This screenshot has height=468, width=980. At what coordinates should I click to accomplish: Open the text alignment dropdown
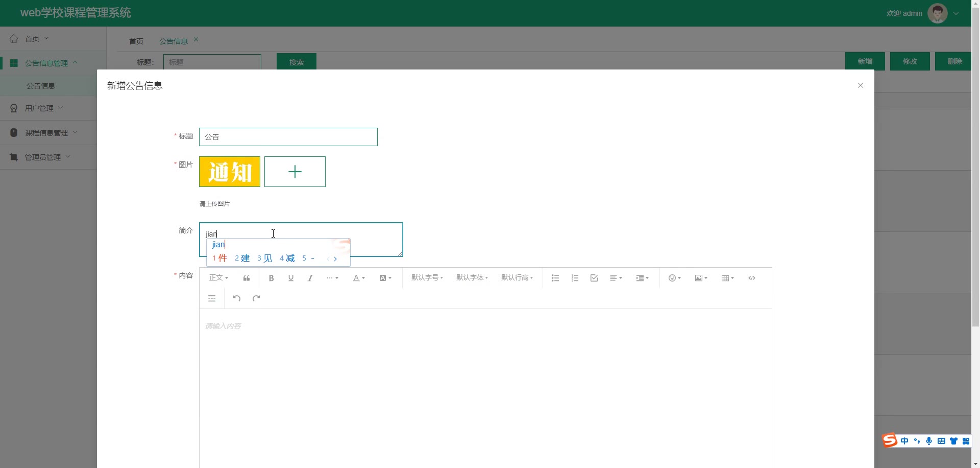[616, 278]
